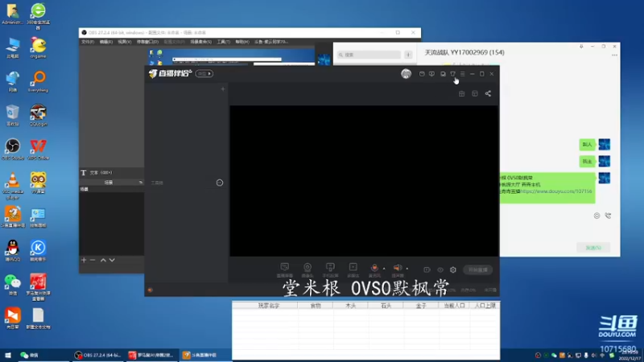Open the douyu.com link in the chat message
Viewport: 644px width, 362px height.
pyautogui.click(x=556, y=191)
